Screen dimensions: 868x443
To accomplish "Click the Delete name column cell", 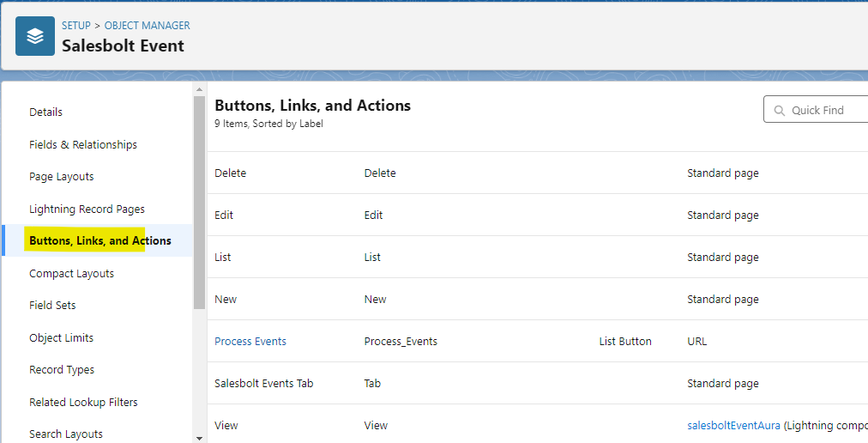I will click(380, 173).
